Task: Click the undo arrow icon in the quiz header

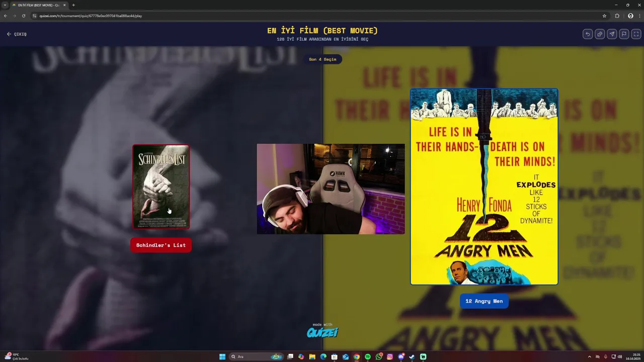Action: pos(588,34)
